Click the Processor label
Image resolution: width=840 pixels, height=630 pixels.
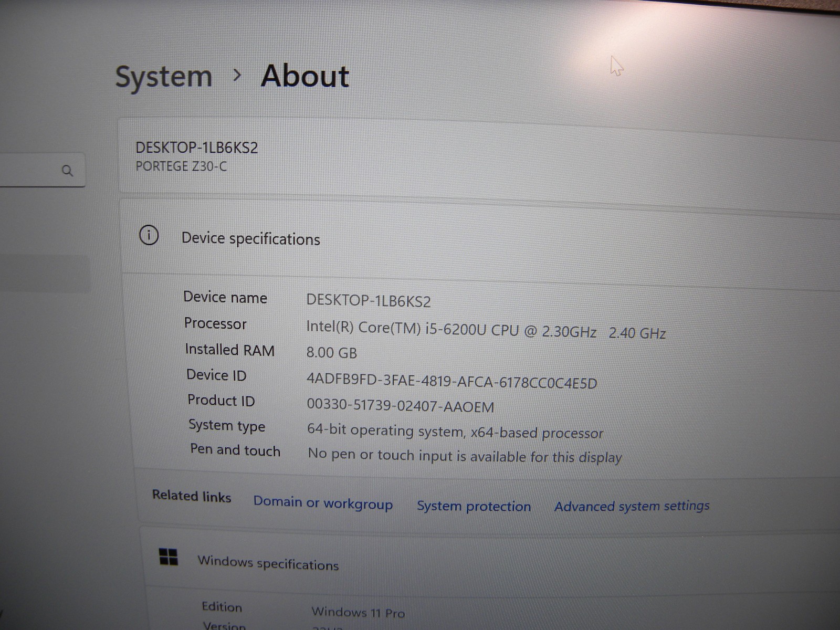(x=215, y=323)
